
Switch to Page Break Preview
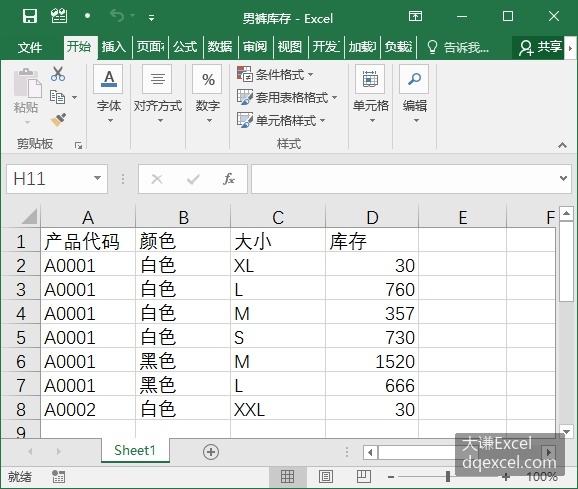363,477
